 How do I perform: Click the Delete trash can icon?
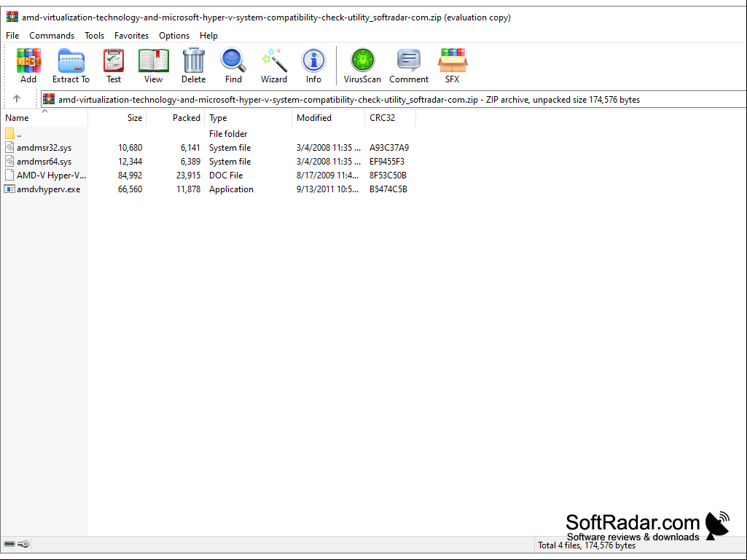click(x=193, y=60)
